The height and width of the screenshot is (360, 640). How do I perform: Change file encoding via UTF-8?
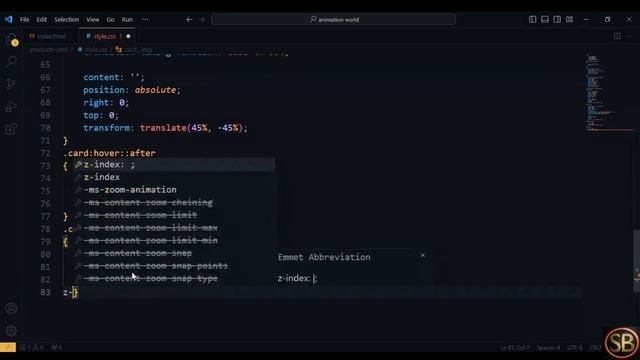point(575,348)
